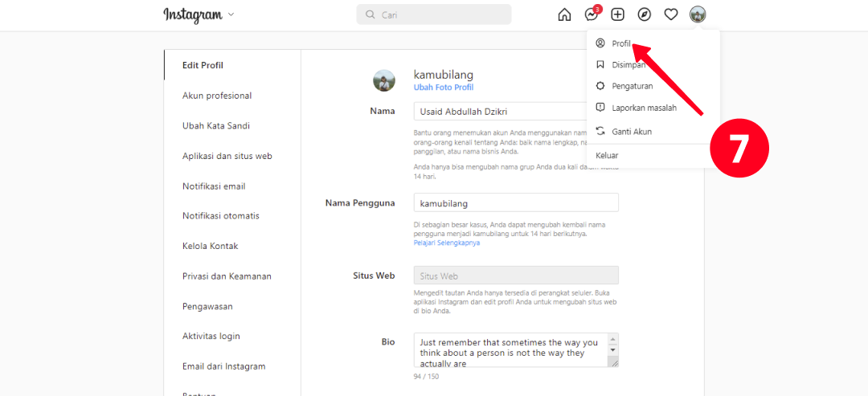The height and width of the screenshot is (396, 868).
Task: Click the switch icon beside Ganti Akun
Action: [x=600, y=132]
